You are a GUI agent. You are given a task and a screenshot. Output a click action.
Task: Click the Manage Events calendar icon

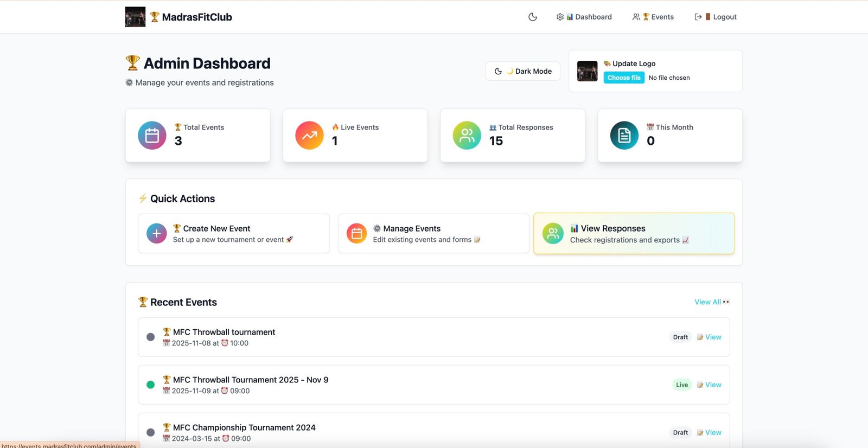[356, 234]
